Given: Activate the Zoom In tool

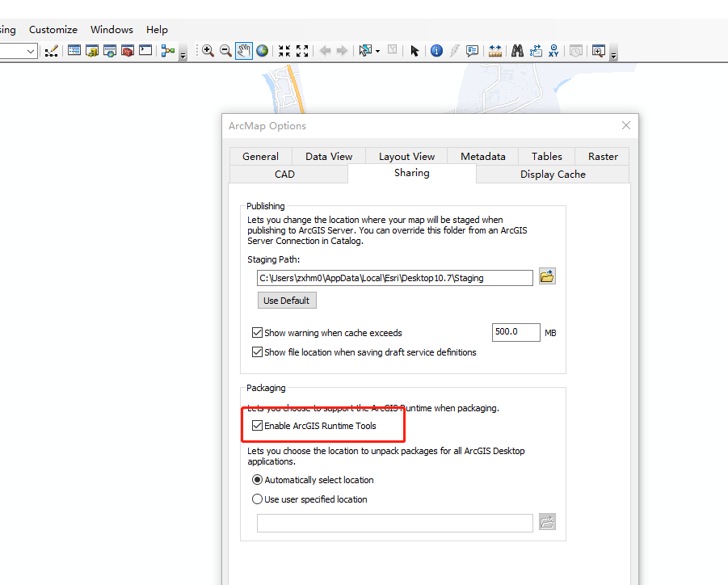Looking at the screenshot, I should 208,50.
